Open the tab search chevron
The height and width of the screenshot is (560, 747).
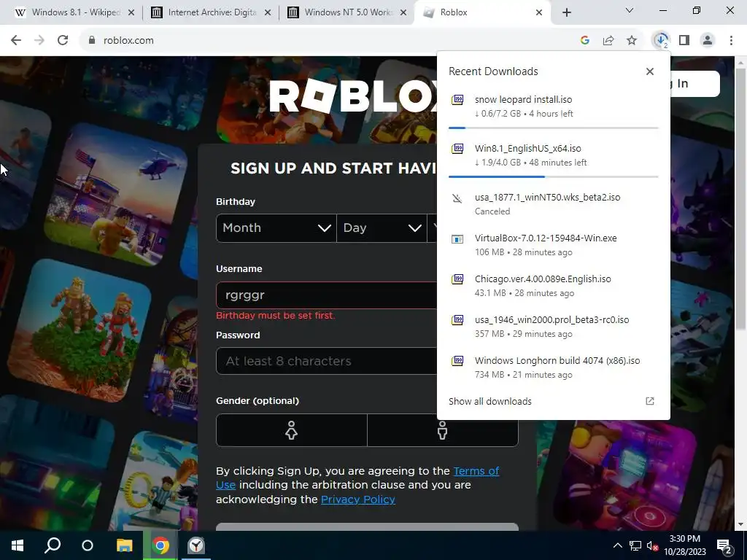[630, 10]
